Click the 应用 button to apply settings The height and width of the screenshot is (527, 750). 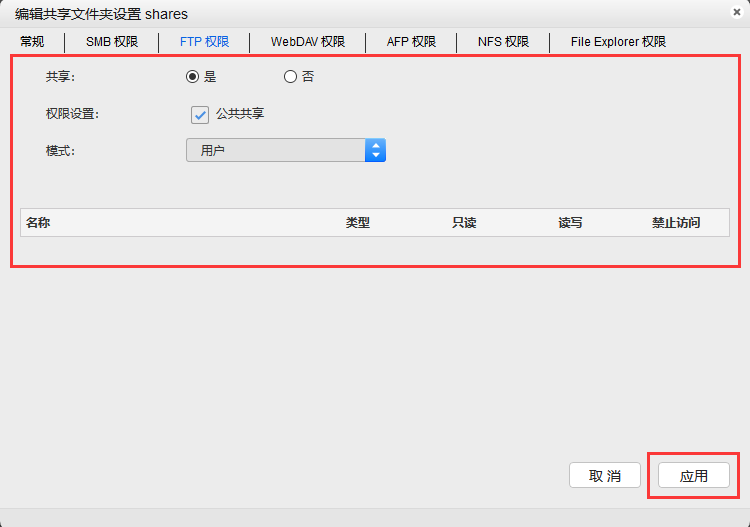(694, 476)
